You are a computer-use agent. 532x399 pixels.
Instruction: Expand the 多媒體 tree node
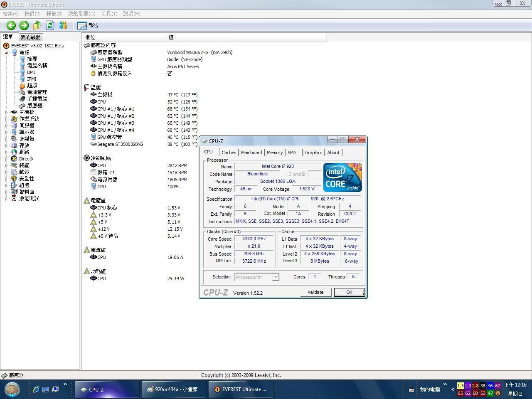pyautogui.click(x=6, y=139)
